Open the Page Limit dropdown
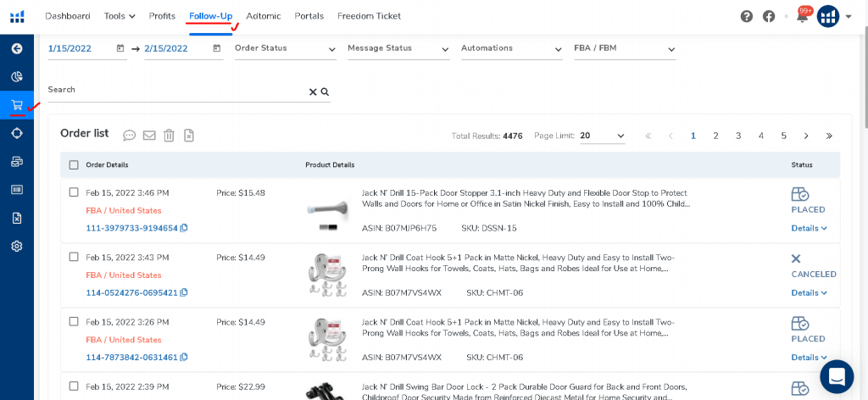Screen dimensions: 868x400 pos(603,136)
